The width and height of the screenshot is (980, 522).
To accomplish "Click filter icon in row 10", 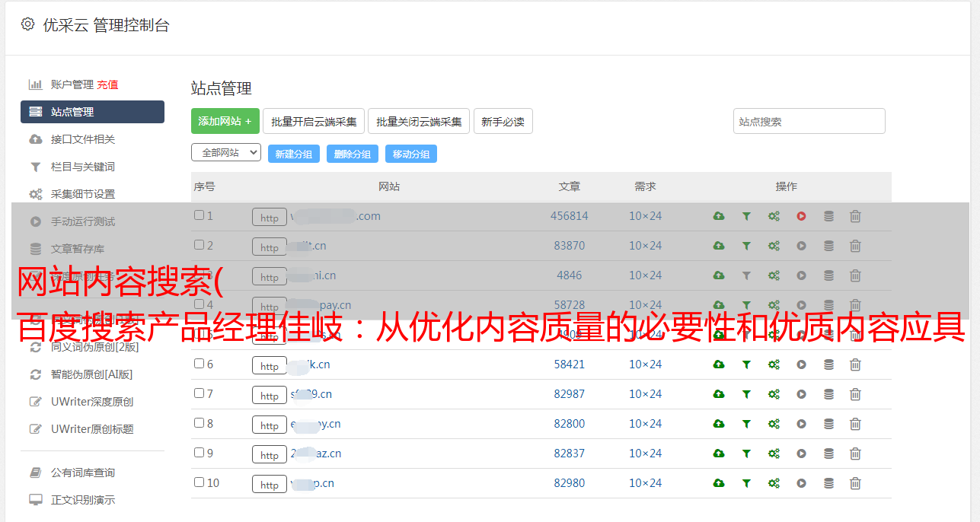I will coord(746,483).
